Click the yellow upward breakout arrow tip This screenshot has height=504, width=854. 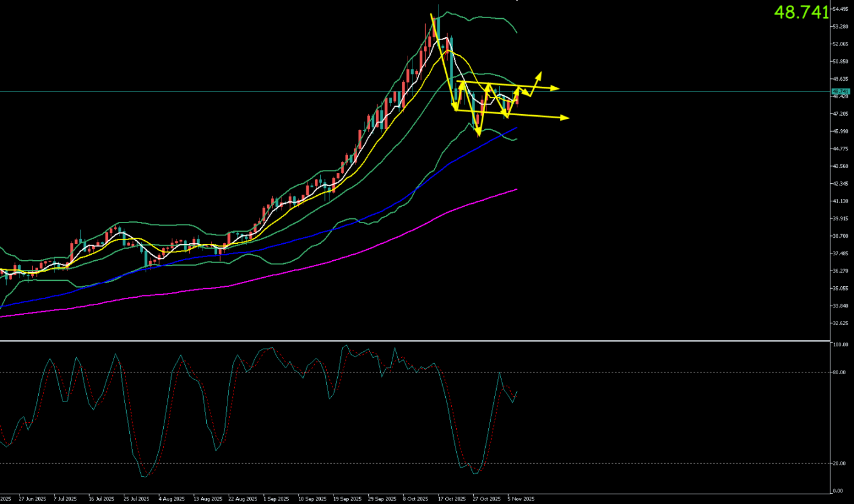(x=539, y=75)
